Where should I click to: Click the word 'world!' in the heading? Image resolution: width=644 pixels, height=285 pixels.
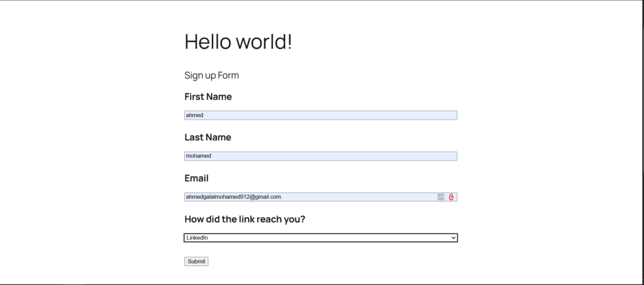265,42
